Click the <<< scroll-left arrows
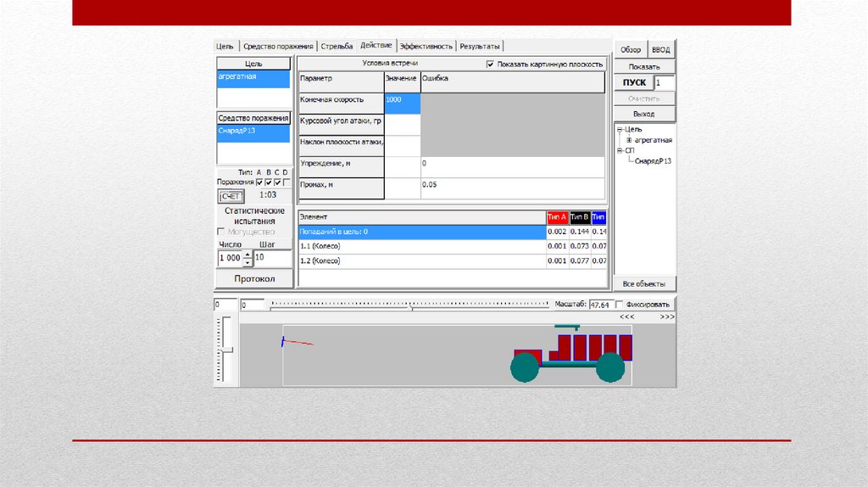 626,316
